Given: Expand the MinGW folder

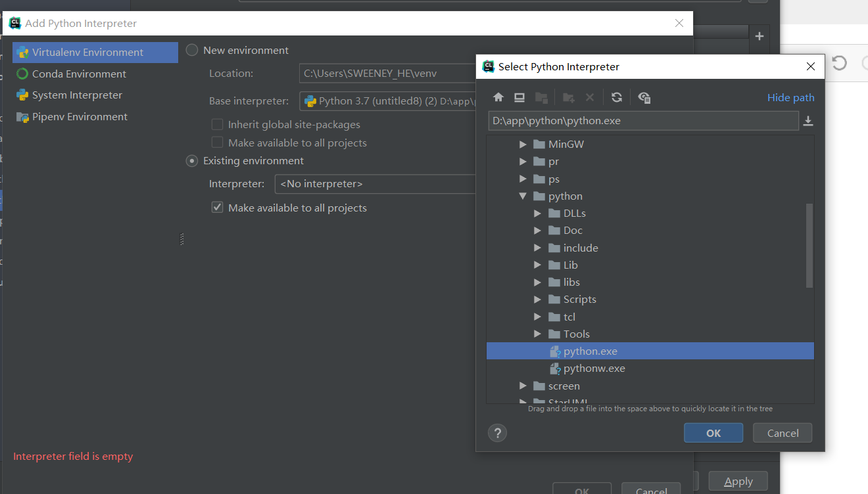Looking at the screenshot, I should click(x=523, y=145).
